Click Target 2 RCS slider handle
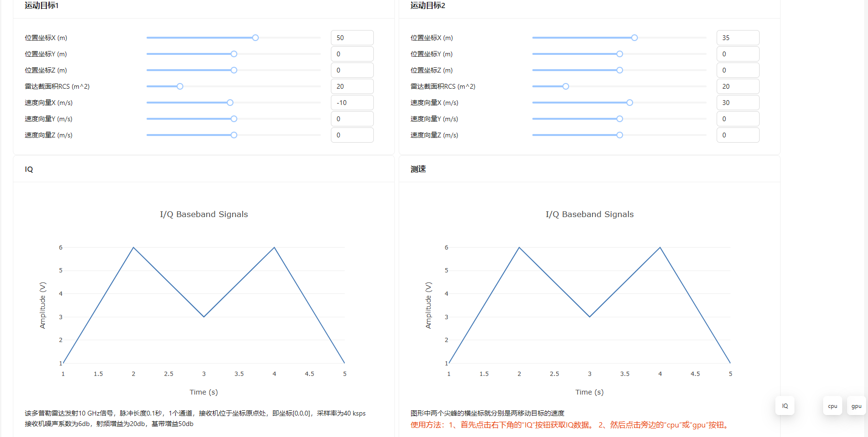Viewport: 868px width, 437px height. (x=566, y=86)
